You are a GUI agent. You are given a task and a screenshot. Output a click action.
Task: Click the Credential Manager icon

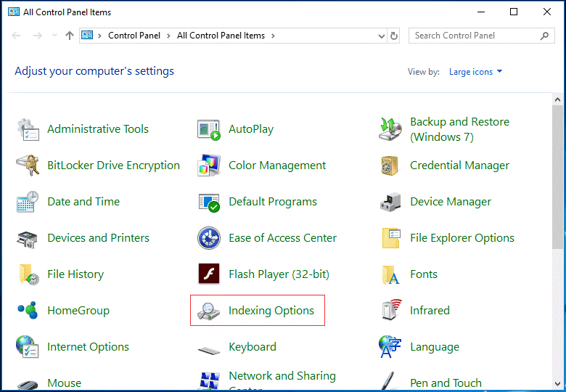click(390, 166)
